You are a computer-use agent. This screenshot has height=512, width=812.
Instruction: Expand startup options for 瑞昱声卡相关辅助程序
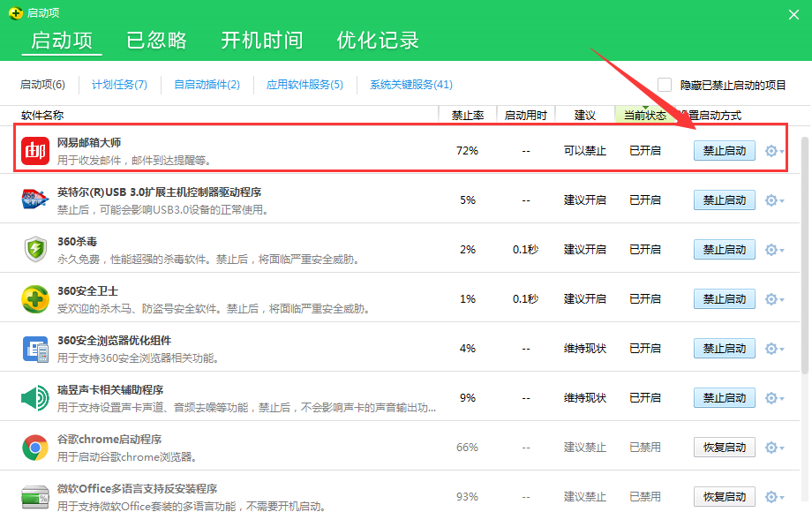[x=773, y=397]
